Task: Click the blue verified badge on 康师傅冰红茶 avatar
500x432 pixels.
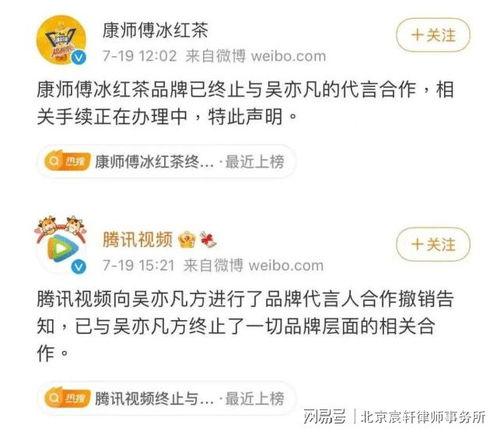Action: pyautogui.click(x=79, y=57)
